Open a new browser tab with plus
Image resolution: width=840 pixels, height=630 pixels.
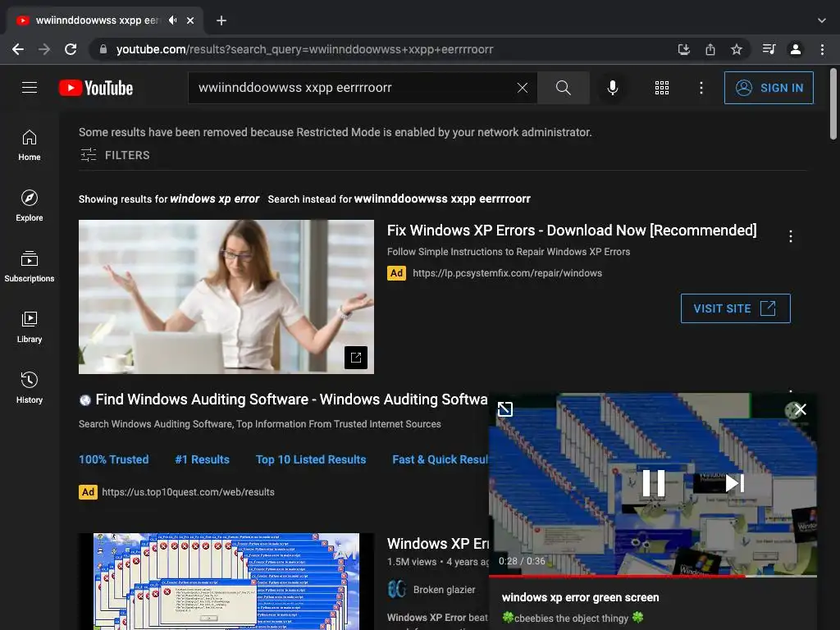coord(221,21)
